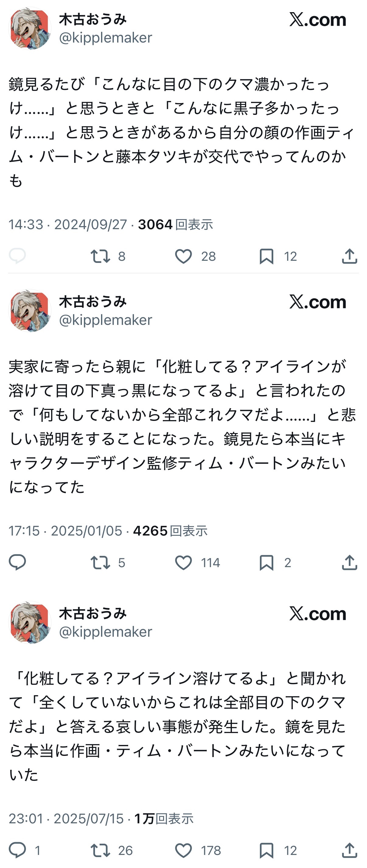Click the X.com logo on third tweet
Viewport: 367px width, 868px height.
(x=318, y=614)
